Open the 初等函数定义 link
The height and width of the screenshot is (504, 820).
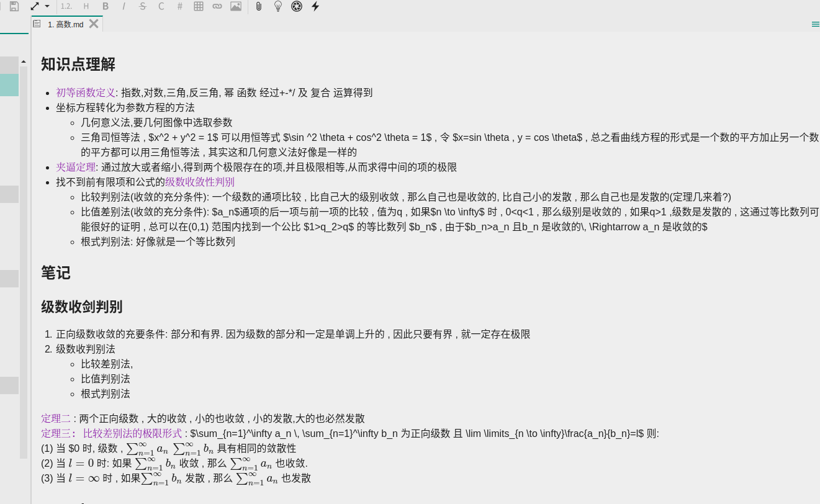[84, 92]
